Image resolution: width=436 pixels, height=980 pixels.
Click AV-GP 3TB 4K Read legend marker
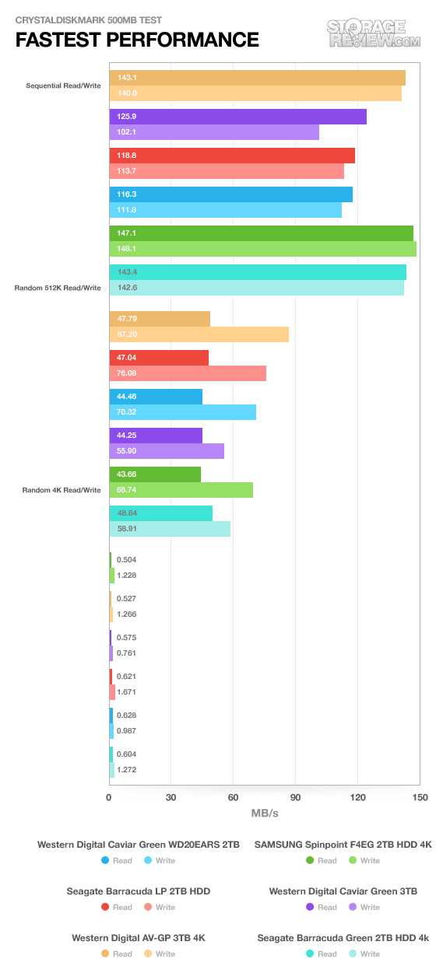[x=105, y=954]
